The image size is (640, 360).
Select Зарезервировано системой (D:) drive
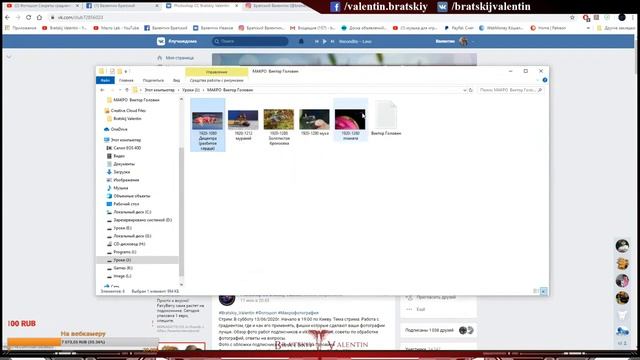click(142, 220)
